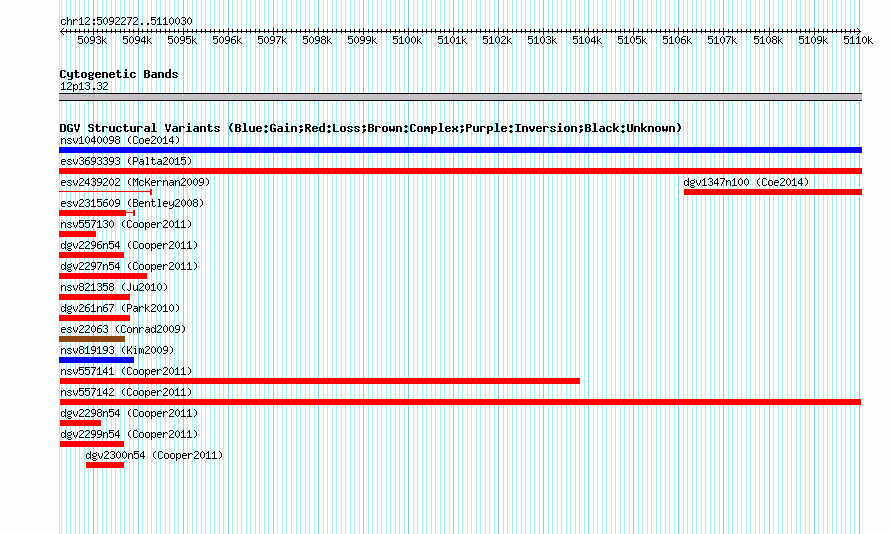Screen dimensions: 890x534
Task: Click the 5110k ruler tick label
Action: click(858, 40)
